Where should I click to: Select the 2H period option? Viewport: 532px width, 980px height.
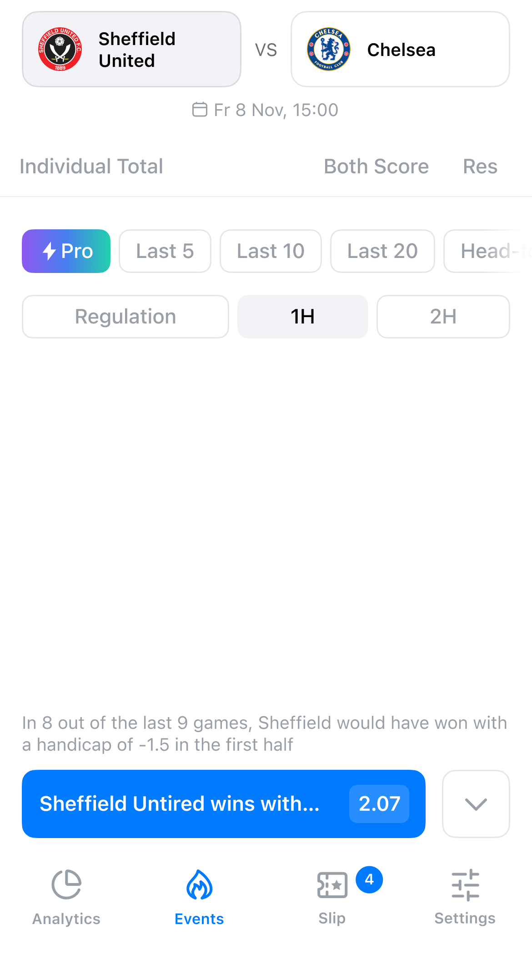tap(443, 317)
